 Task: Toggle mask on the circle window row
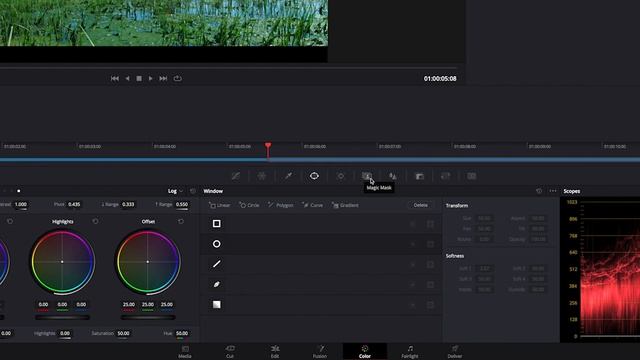click(430, 244)
